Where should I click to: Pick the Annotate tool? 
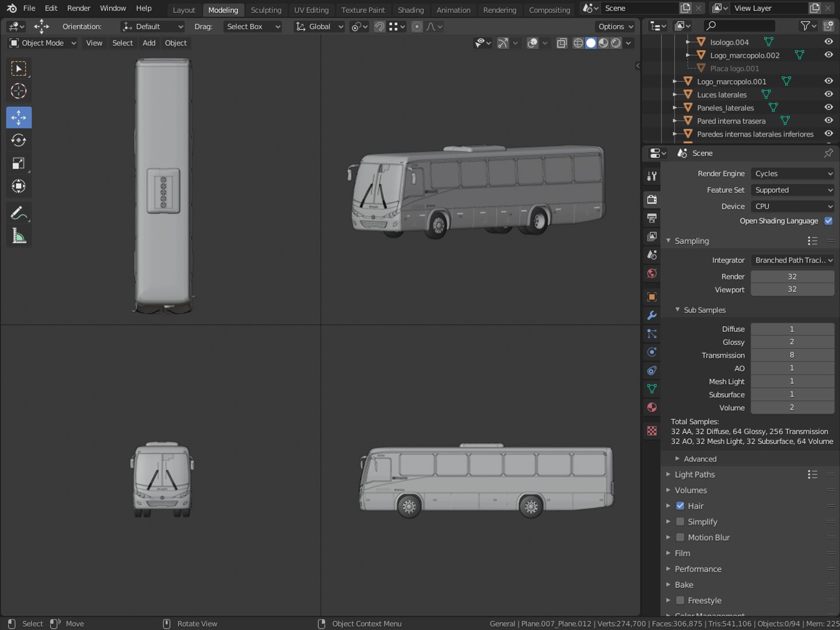(19, 213)
